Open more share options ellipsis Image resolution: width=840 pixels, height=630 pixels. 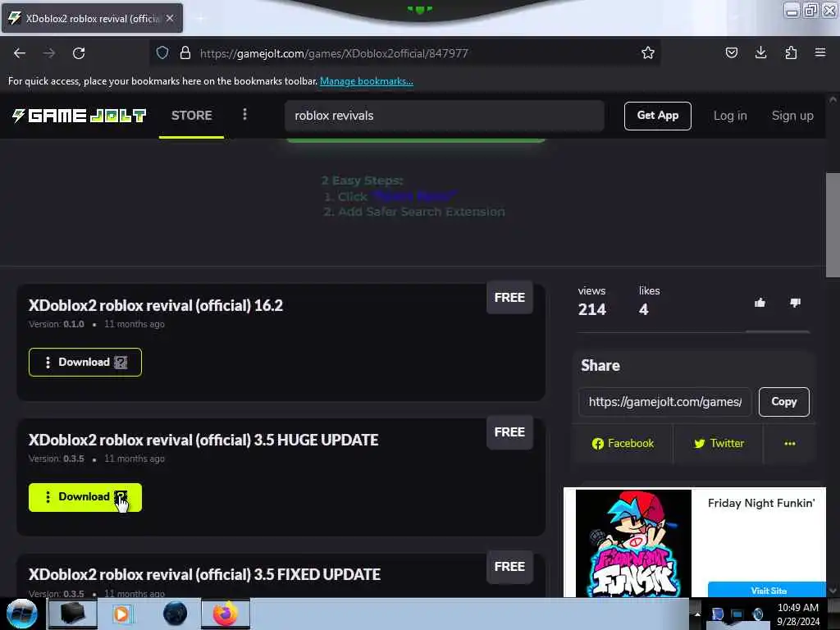(x=790, y=444)
